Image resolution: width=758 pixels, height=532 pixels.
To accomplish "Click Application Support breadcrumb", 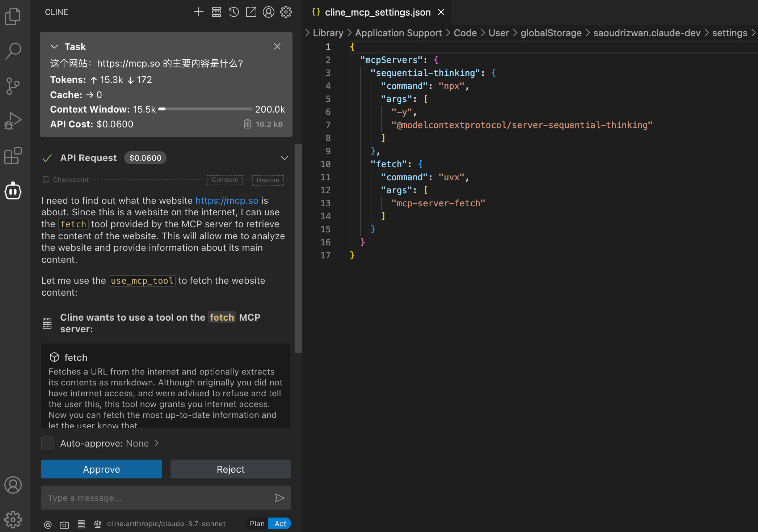I will (398, 33).
